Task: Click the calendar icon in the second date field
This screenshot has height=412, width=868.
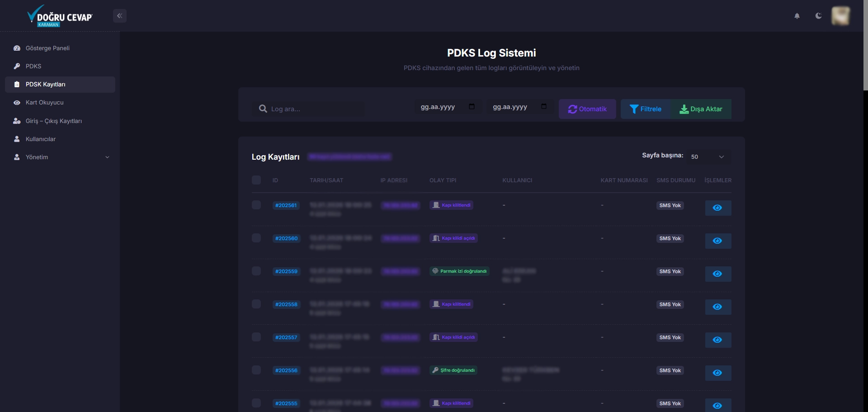Action: point(544,107)
